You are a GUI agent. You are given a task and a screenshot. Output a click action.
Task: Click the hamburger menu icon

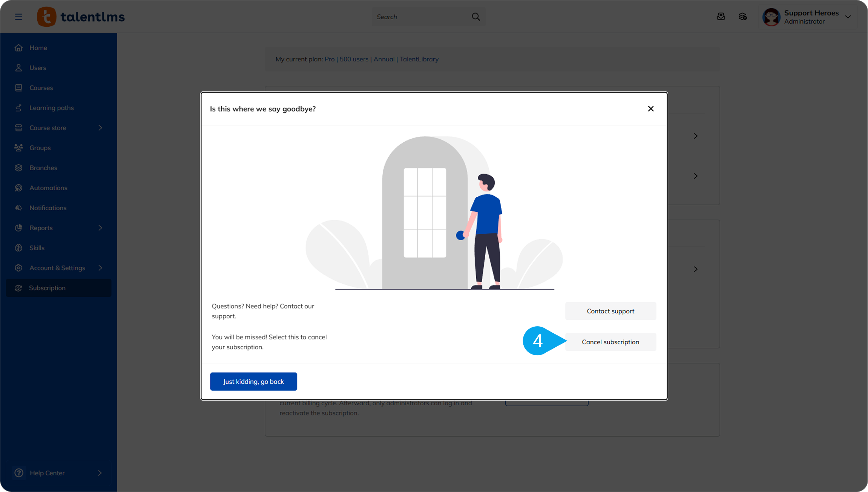pyautogui.click(x=18, y=17)
